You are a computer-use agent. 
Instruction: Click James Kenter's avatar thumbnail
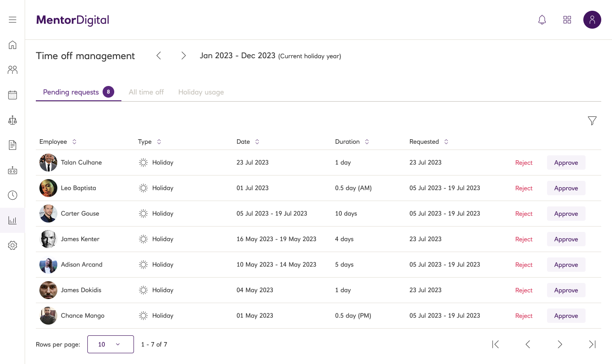coord(48,239)
